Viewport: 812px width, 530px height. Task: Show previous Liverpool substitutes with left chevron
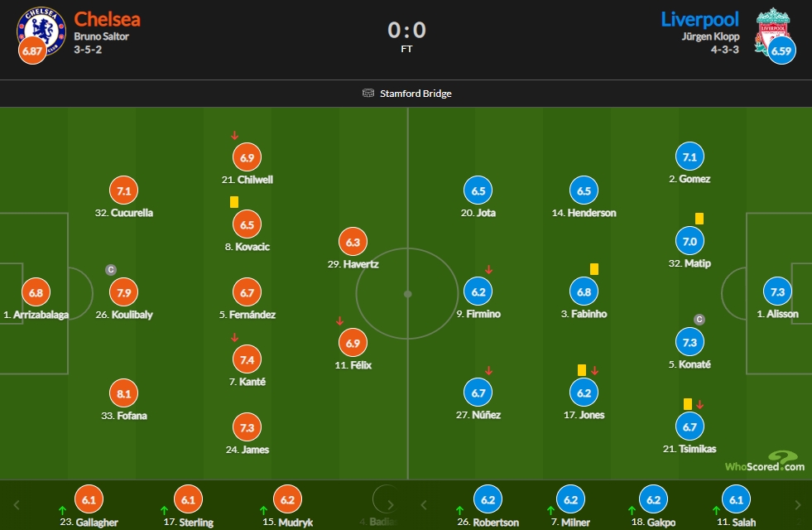coord(424,504)
